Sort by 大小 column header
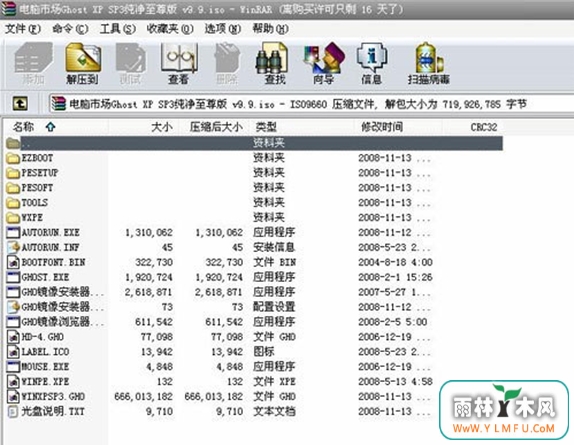 click(x=143, y=127)
